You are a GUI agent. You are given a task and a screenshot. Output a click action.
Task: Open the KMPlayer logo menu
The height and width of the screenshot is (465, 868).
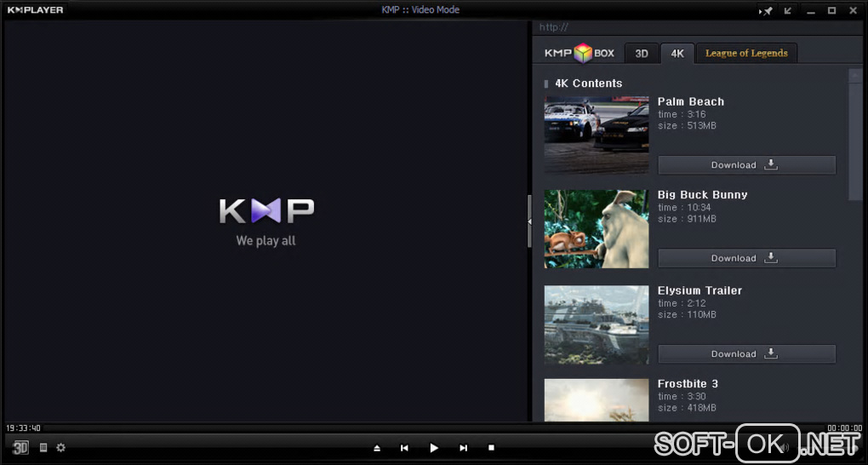[x=36, y=10]
